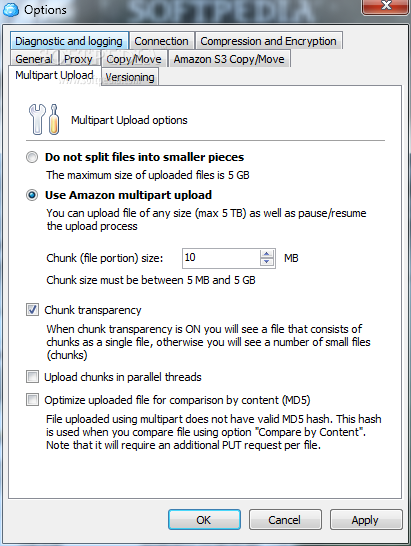Image resolution: width=411 pixels, height=546 pixels.
Task: Open Compression and Encryption tab
Action: coord(269,41)
